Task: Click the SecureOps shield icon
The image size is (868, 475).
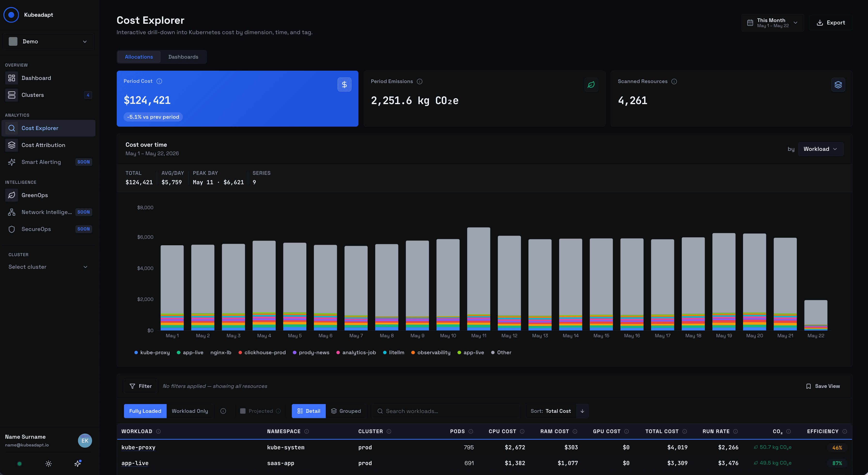Action: coord(11,229)
